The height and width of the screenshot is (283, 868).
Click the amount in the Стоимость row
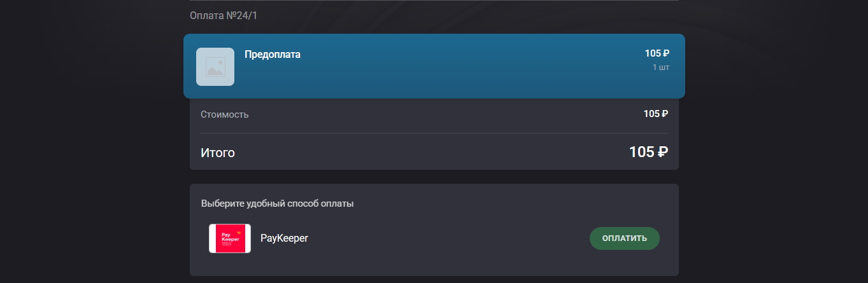tap(655, 114)
